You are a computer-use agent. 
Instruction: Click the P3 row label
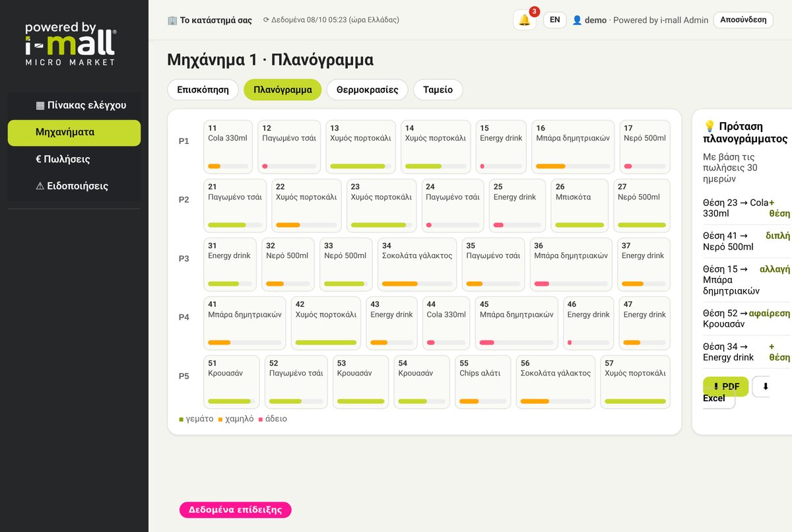click(184, 259)
